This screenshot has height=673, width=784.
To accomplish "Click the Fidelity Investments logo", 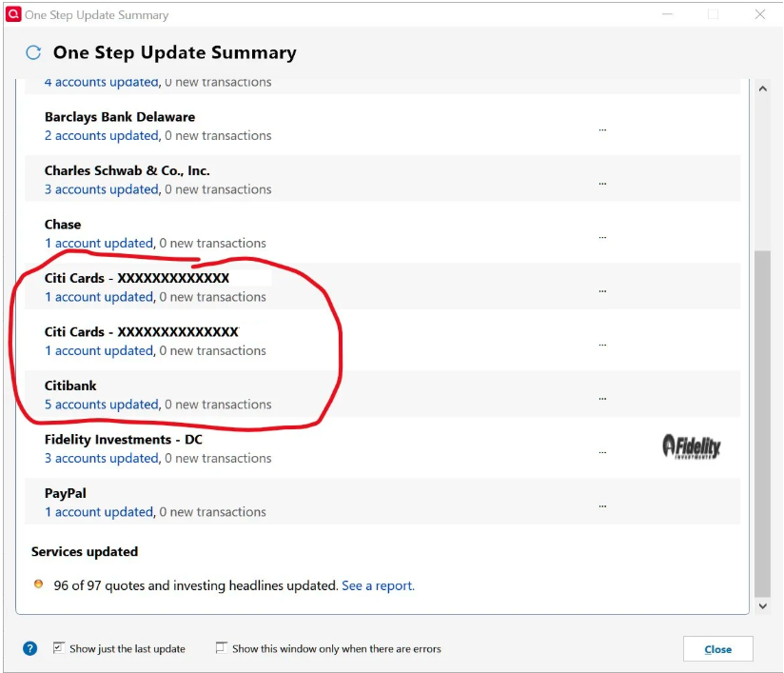I will click(692, 446).
